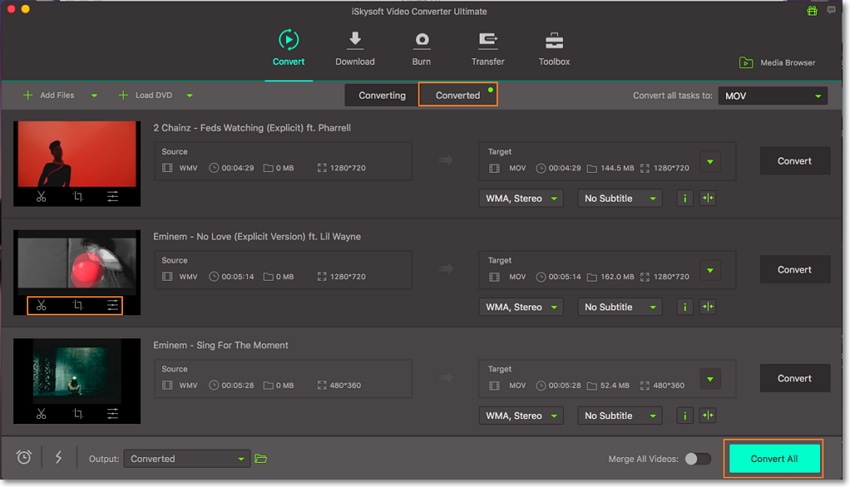Open the trim scissors for 2 Chainz video

pyautogui.click(x=41, y=197)
